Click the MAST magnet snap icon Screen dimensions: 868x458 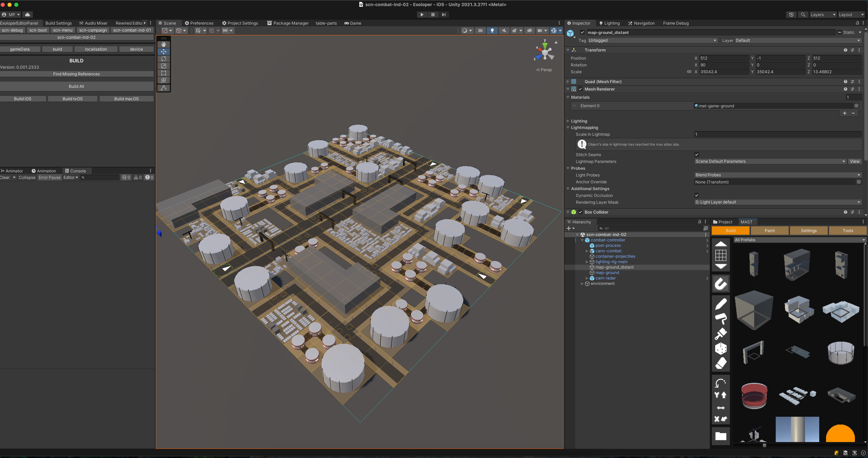720,284
